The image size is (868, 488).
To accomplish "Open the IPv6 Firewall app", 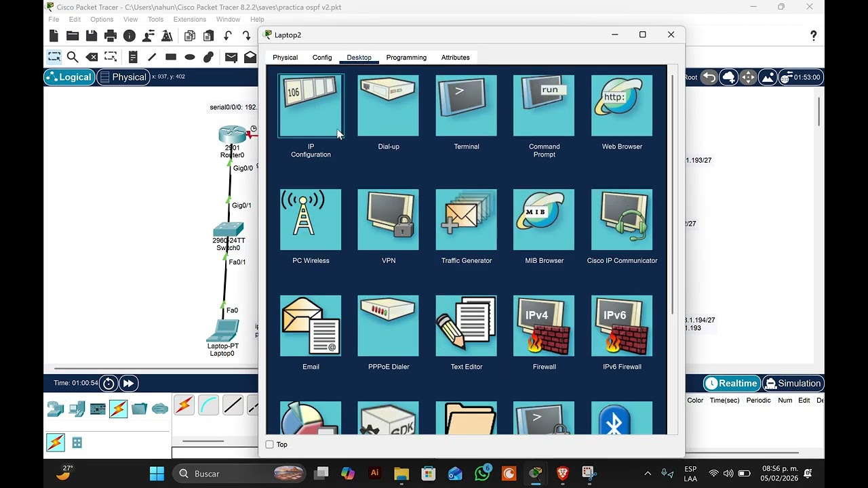I will click(x=622, y=326).
